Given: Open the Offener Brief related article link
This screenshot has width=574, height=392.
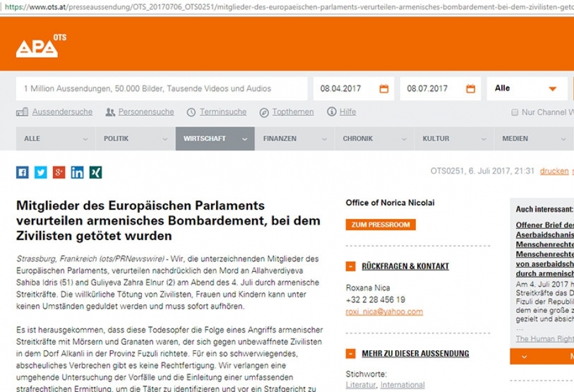Looking at the screenshot, I should (x=545, y=250).
